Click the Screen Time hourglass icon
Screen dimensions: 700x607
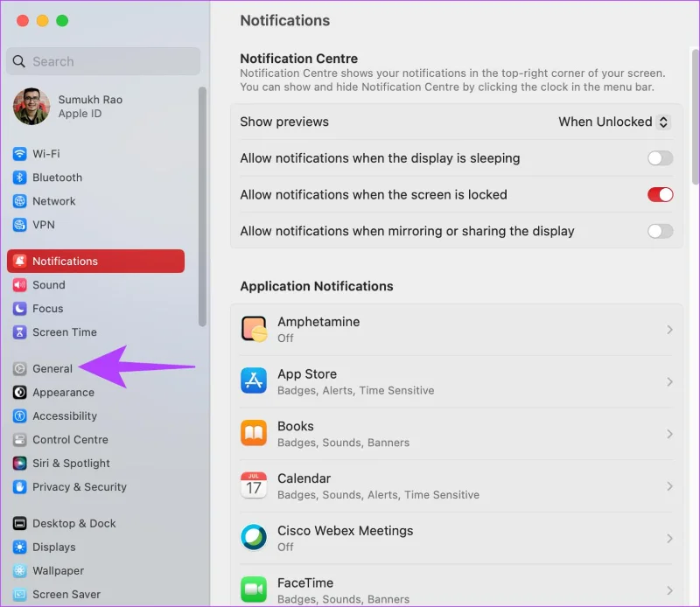19,332
